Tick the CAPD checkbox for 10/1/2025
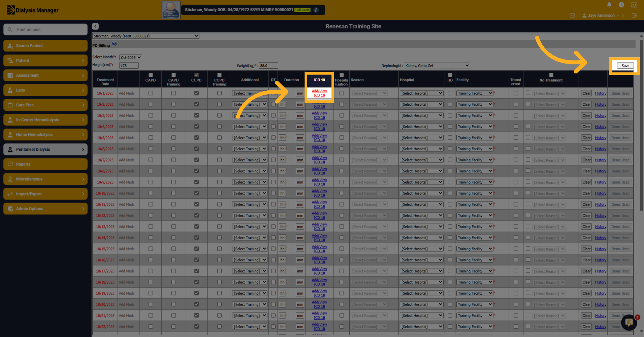The image size is (644, 337). point(151,93)
